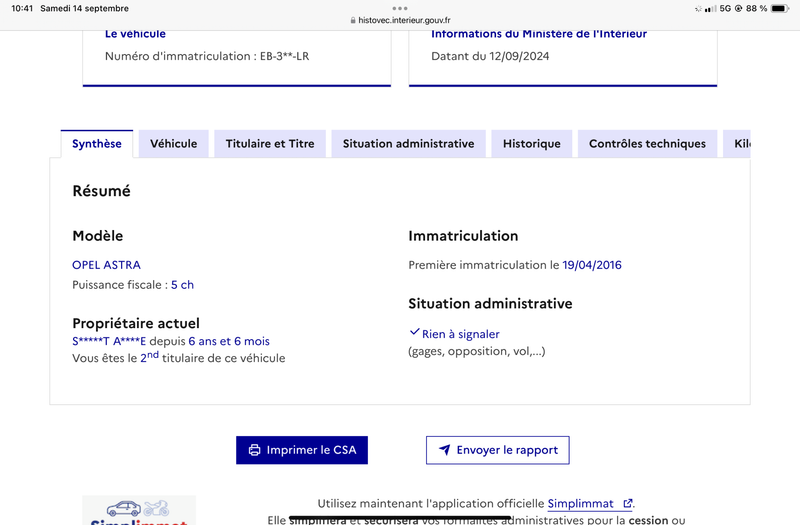This screenshot has width=800, height=525.
Task: Click the 5 ch fiscal power value
Action: coord(182,285)
